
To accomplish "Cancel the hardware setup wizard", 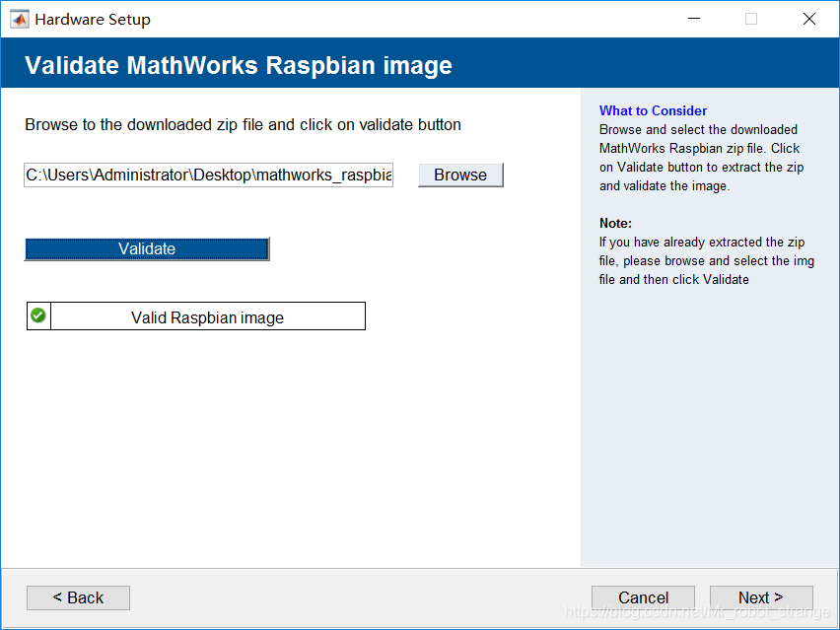I will pyautogui.click(x=643, y=597).
